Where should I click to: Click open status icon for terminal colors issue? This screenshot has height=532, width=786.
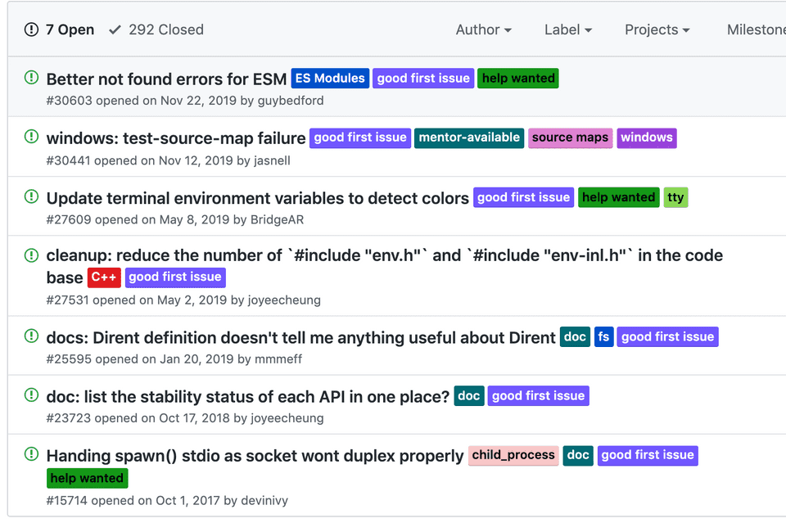[x=31, y=196]
